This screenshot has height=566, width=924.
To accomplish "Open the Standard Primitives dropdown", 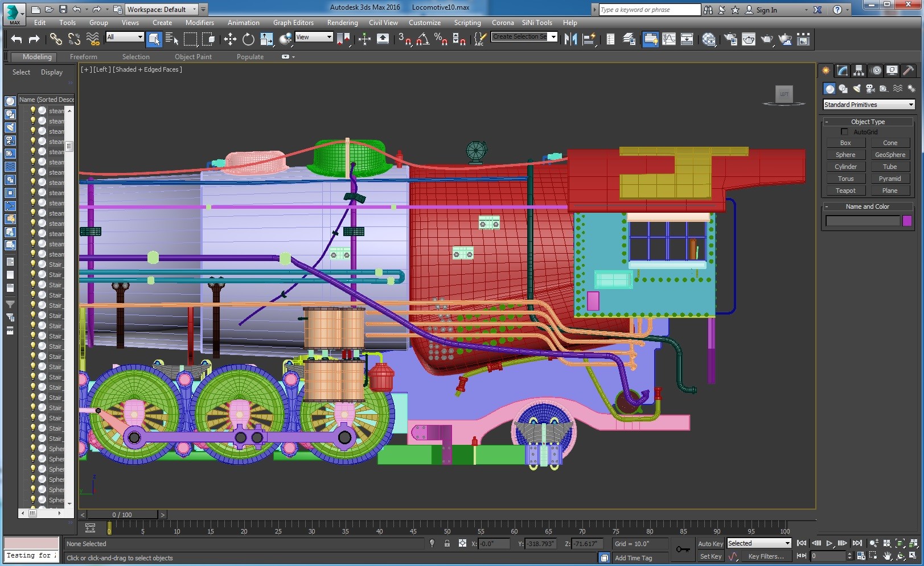I will pyautogui.click(x=869, y=105).
